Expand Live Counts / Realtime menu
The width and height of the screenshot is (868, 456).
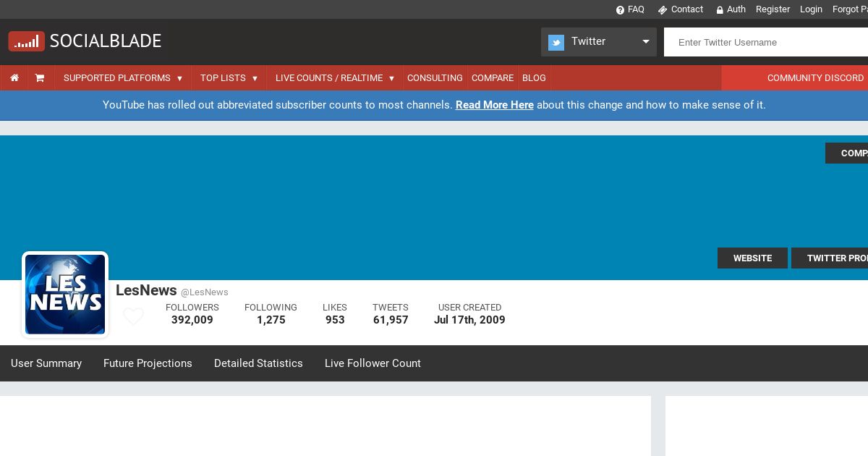coord(335,78)
